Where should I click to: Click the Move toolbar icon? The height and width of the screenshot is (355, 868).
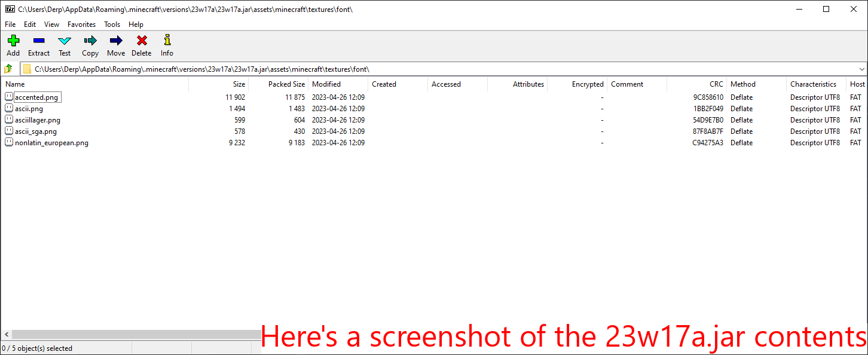click(x=116, y=41)
